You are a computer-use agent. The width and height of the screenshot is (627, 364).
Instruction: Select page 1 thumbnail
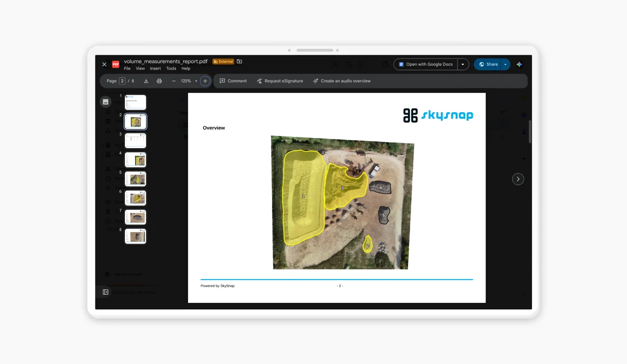point(136,102)
